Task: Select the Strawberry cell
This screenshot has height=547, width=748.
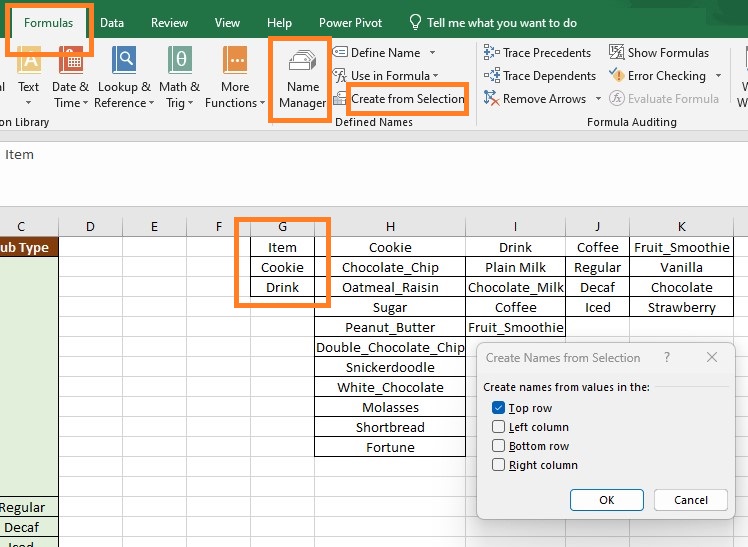Action: pyautogui.click(x=681, y=307)
